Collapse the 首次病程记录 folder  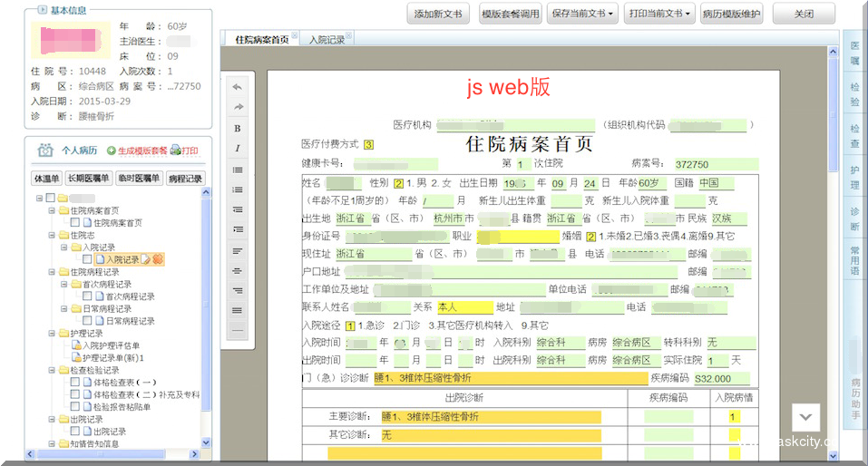[x=63, y=284]
